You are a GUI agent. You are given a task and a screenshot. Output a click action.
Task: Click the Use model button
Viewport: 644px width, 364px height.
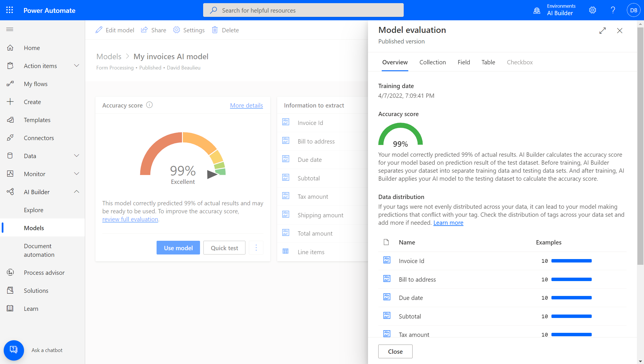(x=178, y=248)
